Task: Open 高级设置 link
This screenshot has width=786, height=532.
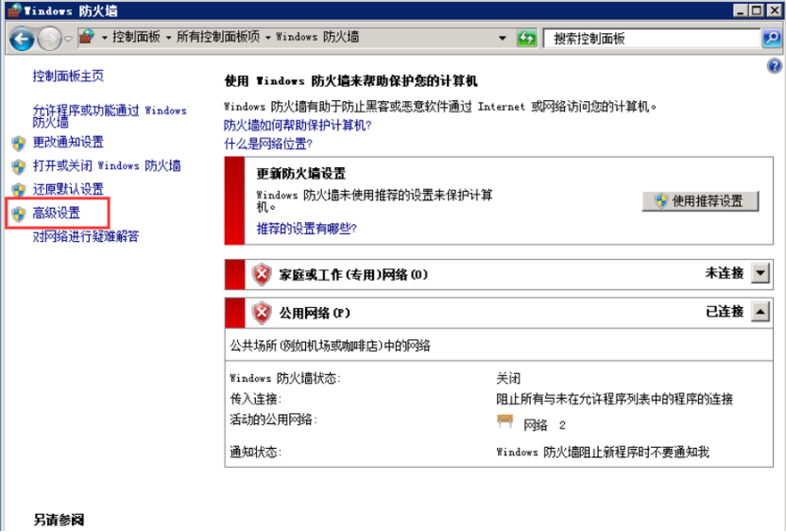Action: pos(56,214)
